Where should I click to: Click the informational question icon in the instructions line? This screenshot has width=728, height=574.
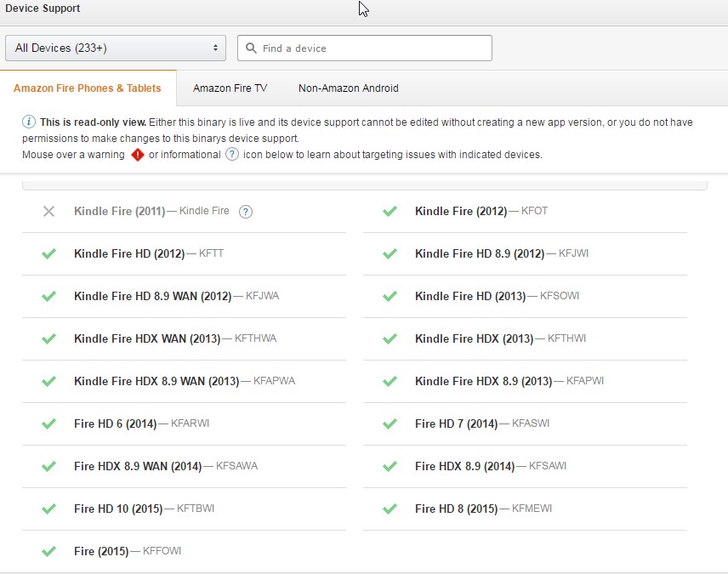coord(232,154)
